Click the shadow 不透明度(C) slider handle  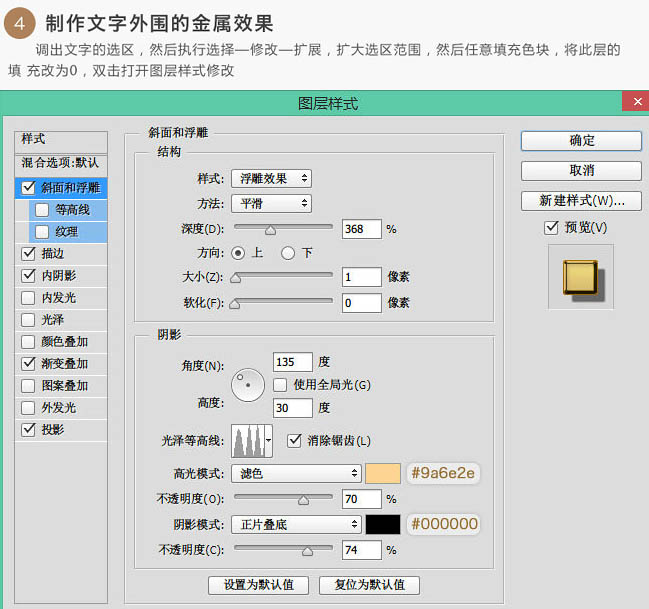308,551
